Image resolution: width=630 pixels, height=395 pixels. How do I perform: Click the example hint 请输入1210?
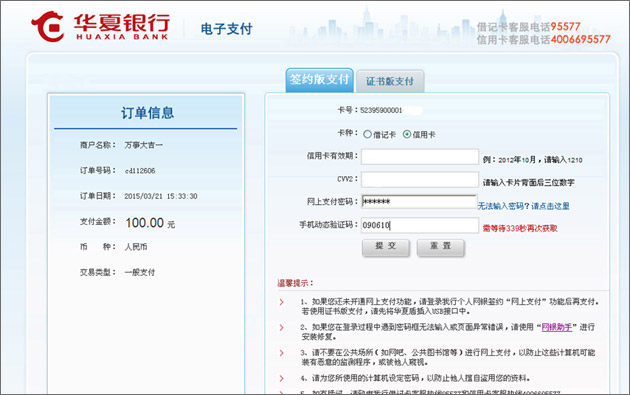point(563,160)
